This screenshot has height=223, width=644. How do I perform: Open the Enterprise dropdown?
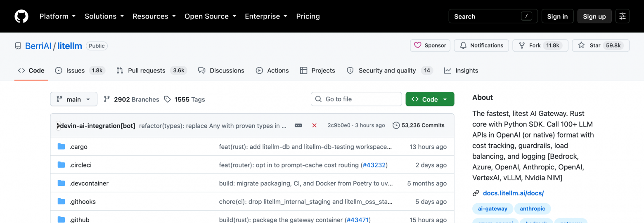point(266,16)
